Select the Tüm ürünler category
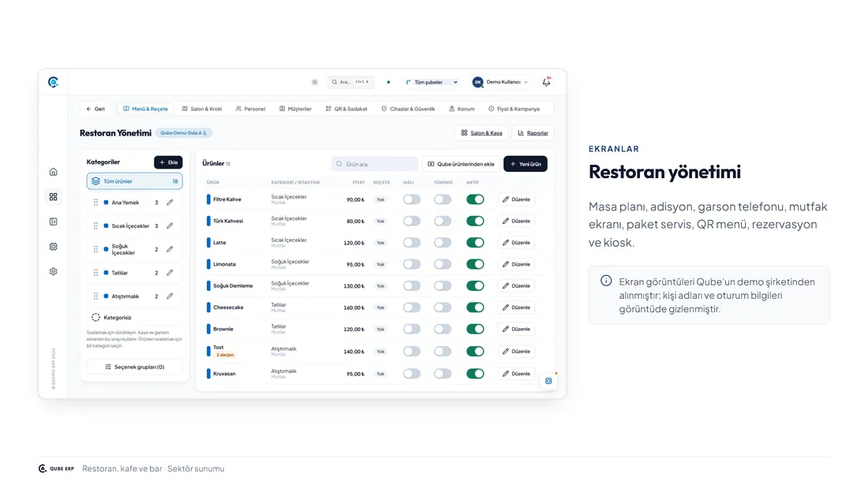Image resolution: width=868 pixels, height=488 pixels. tap(134, 181)
